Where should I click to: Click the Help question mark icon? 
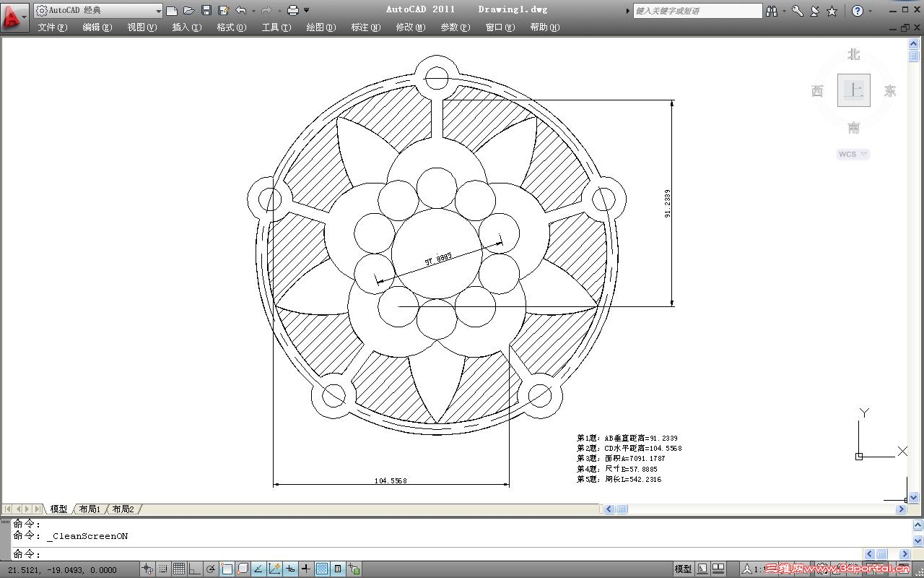(x=858, y=11)
